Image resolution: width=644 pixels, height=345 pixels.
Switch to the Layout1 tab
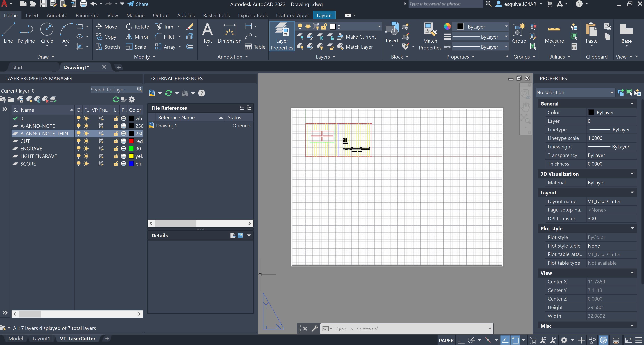point(41,338)
